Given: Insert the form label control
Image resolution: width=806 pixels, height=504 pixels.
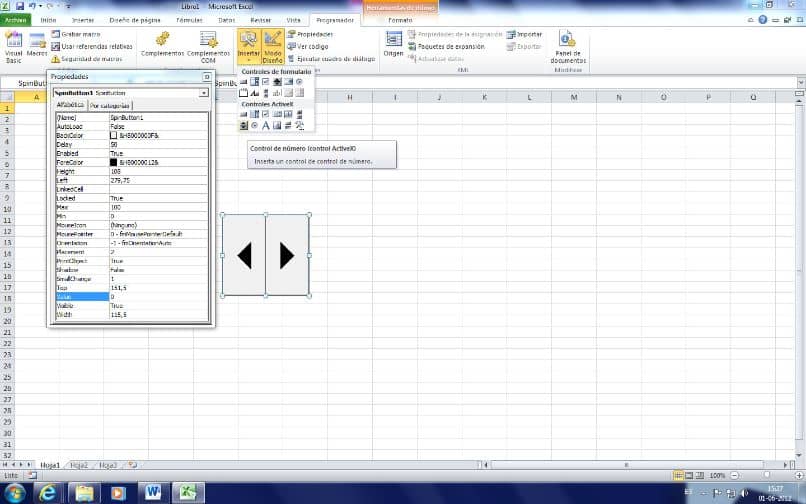Looking at the screenshot, I should (254, 93).
